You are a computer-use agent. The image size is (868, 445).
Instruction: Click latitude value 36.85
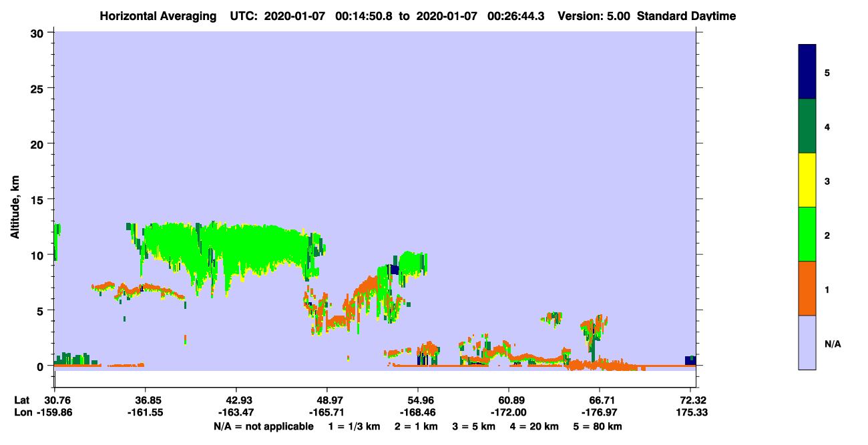146,400
